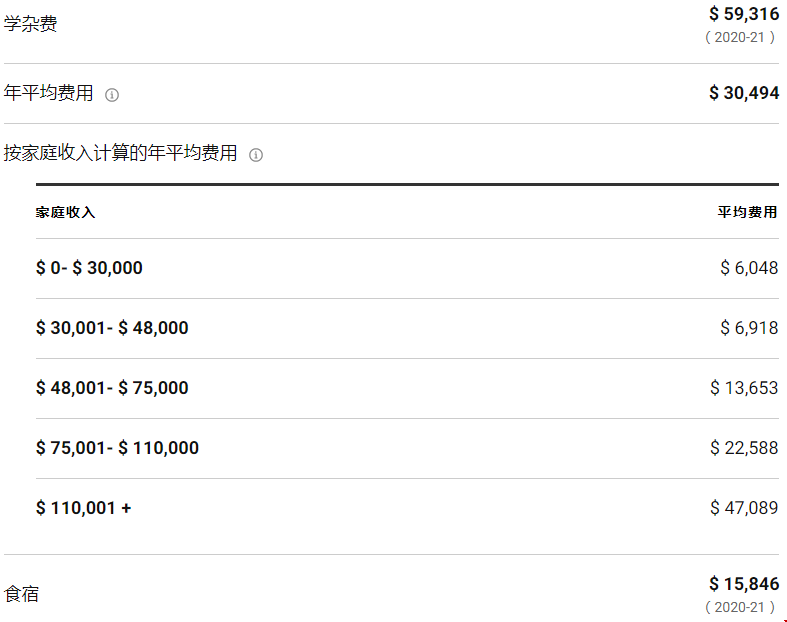Click the $ 15,846 room and board amount

(x=744, y=584)
